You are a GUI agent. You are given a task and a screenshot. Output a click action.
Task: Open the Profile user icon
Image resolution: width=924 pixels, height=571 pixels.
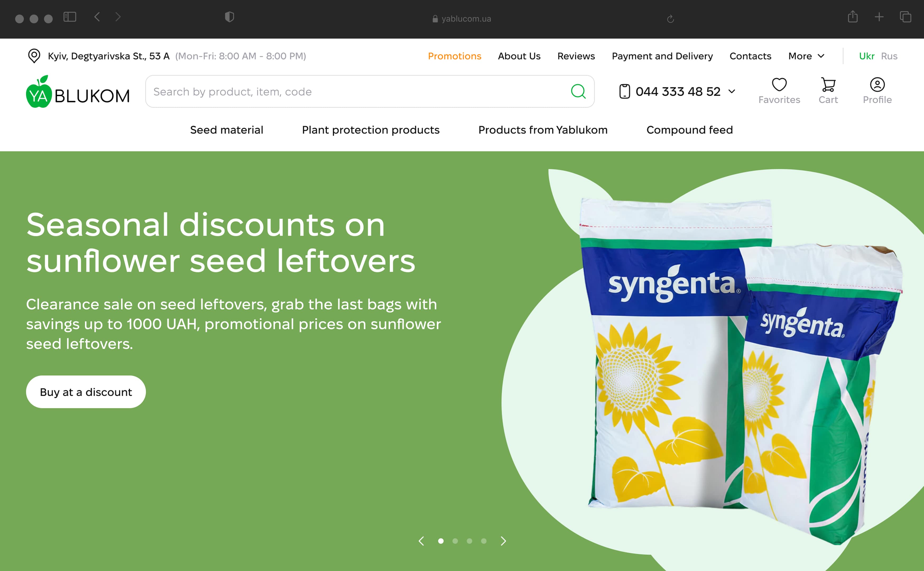pos(877,85)
